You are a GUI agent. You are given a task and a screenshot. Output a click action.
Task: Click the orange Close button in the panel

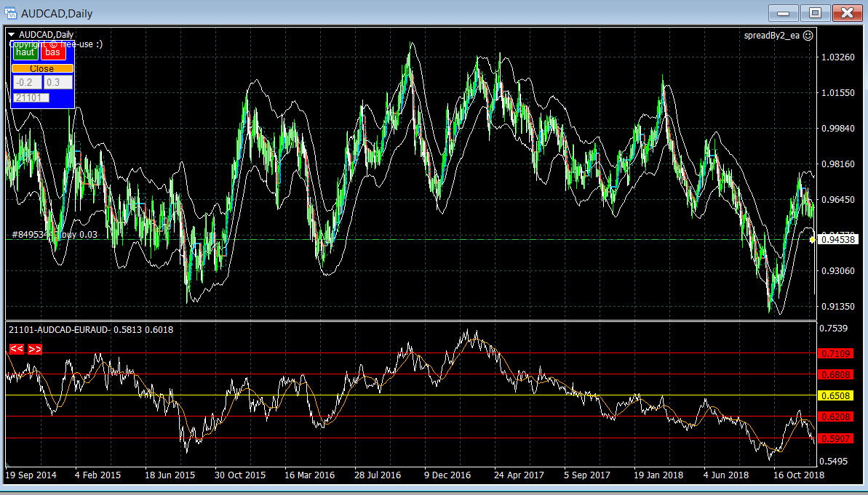point(42,68)
